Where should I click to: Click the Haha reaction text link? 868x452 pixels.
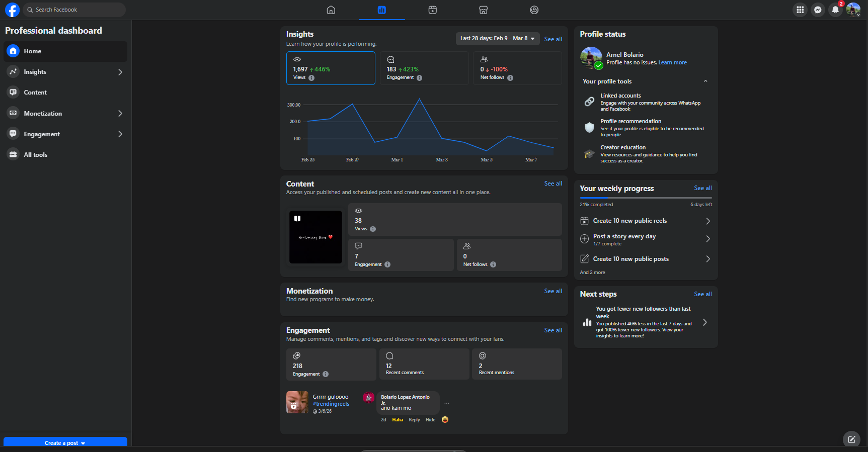pyautogui.click(x=398, y=420)
